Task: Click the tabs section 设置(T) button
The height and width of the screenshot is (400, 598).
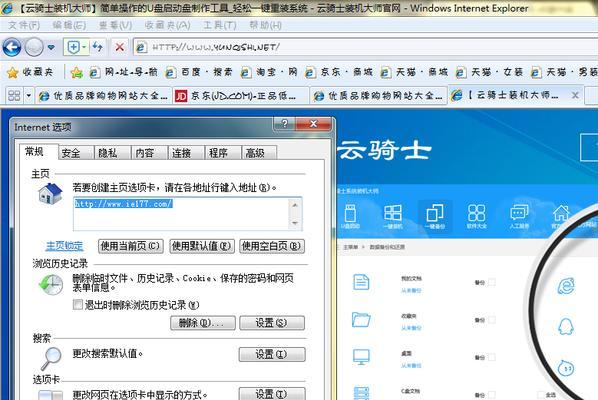Action: [x=272, y=394]
